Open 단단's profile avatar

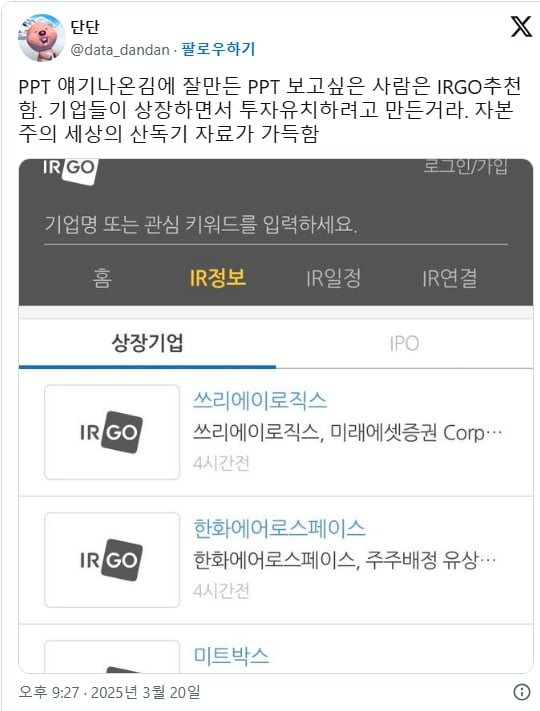(41, 38)
